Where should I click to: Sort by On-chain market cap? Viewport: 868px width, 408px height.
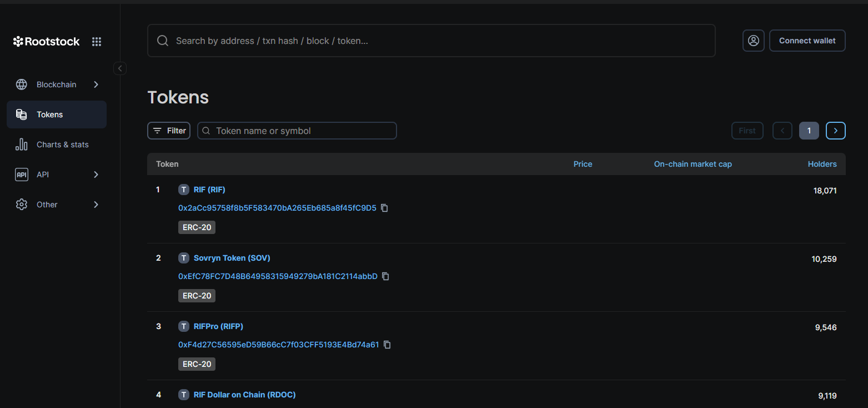[693, 164]
